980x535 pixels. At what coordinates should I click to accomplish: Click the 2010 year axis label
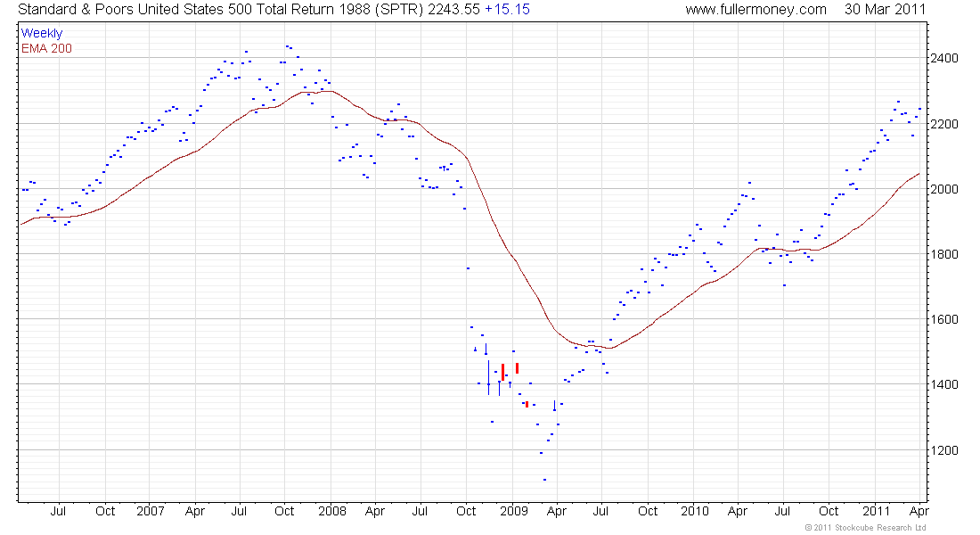tap(694, 511)
